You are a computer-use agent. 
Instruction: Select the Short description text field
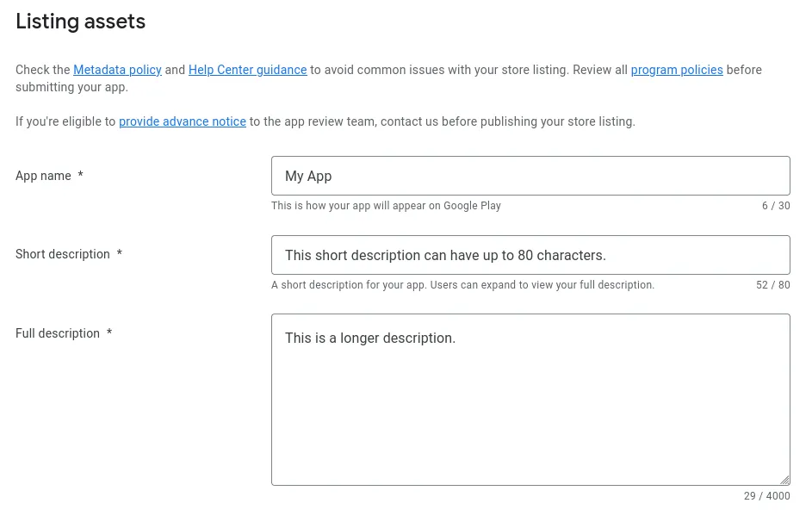pos(530,254)
